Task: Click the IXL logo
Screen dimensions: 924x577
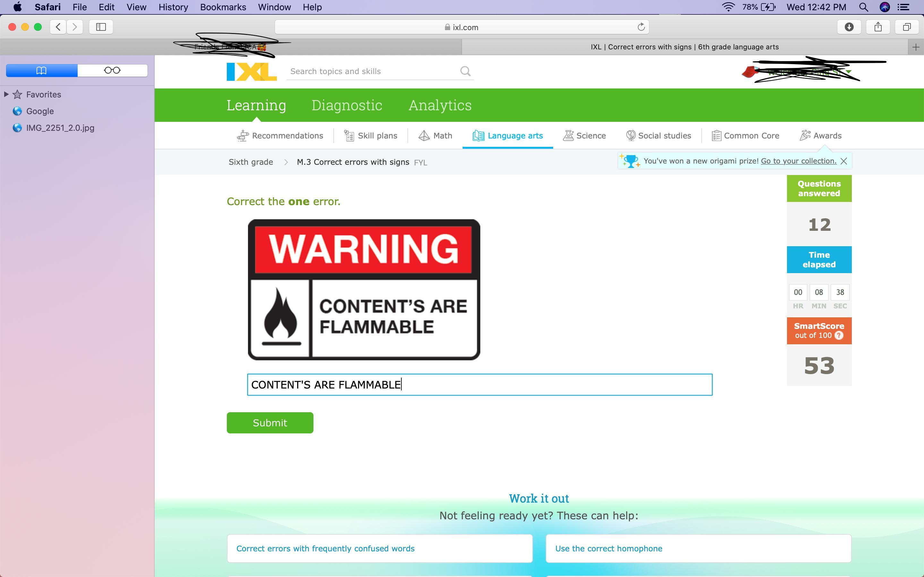Action: click(x=251, y=72)
